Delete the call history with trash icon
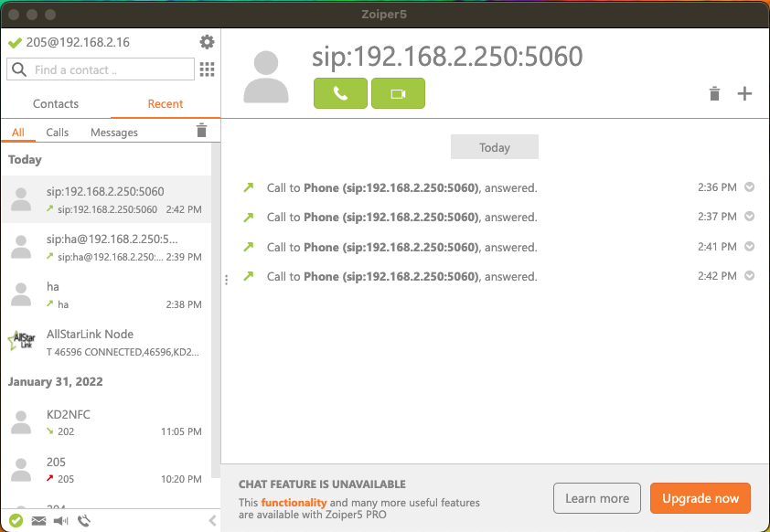 click(x=714, y=93)
